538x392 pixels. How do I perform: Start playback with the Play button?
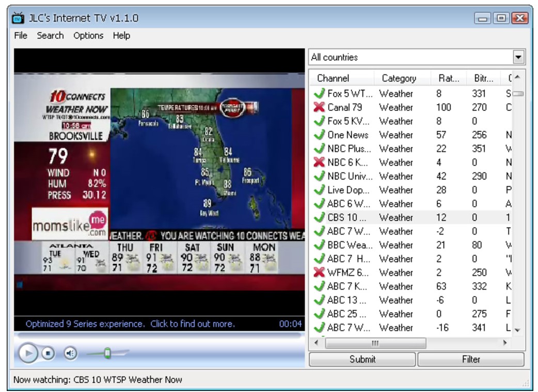click(x=28, y=353)
